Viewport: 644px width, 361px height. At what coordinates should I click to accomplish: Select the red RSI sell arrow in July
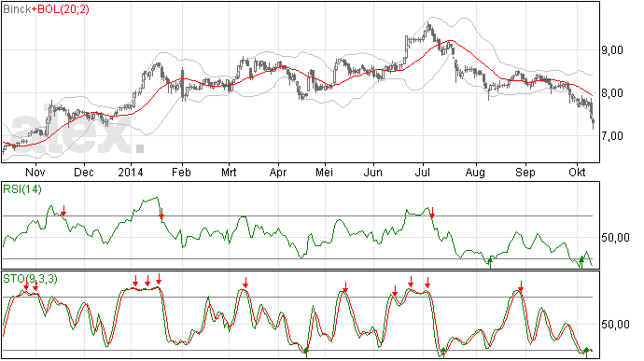point(432,213)
